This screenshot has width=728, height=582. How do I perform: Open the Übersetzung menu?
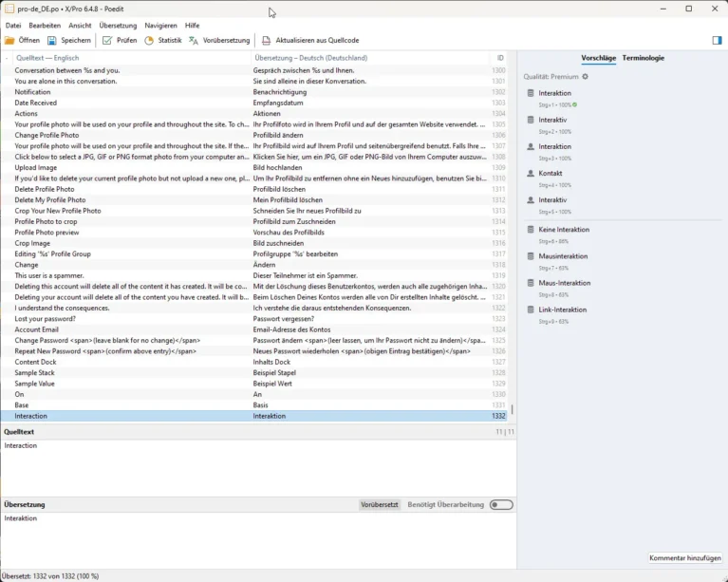click(x=118, y=26)
